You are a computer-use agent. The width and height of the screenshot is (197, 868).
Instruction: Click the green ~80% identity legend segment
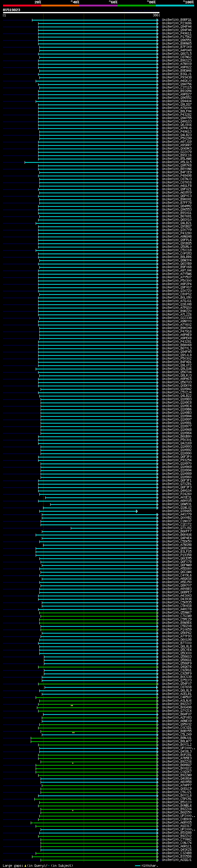pos(137,6)
